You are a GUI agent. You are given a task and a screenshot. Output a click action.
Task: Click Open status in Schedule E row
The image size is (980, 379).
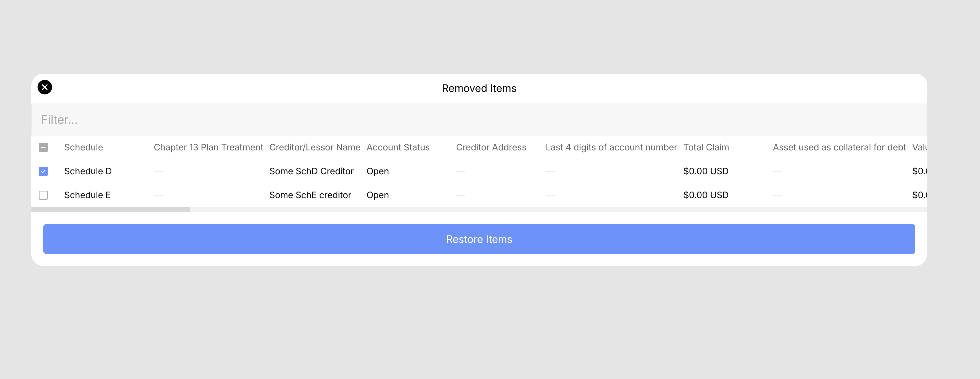(x=378, y=195)
